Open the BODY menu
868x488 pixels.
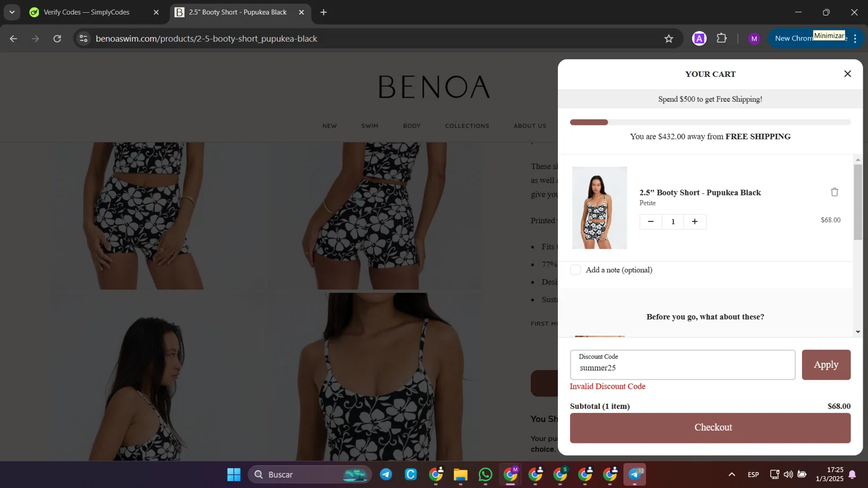(x=412, y=126)
